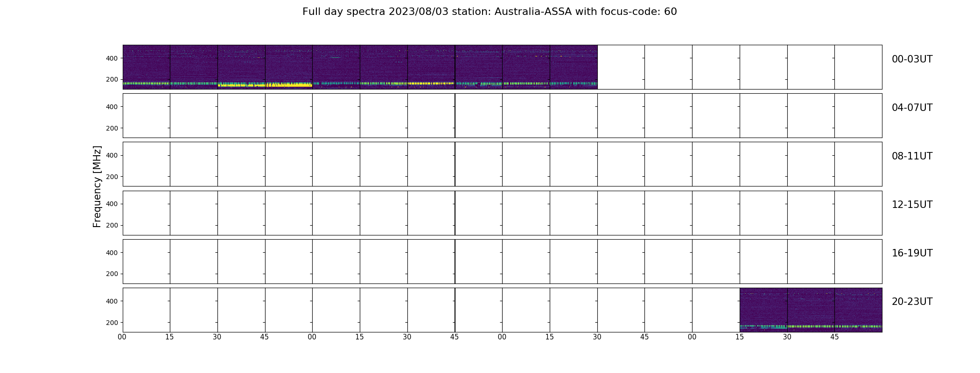Click the "Frequency [MHz]" y-axis label

[97, 186]
